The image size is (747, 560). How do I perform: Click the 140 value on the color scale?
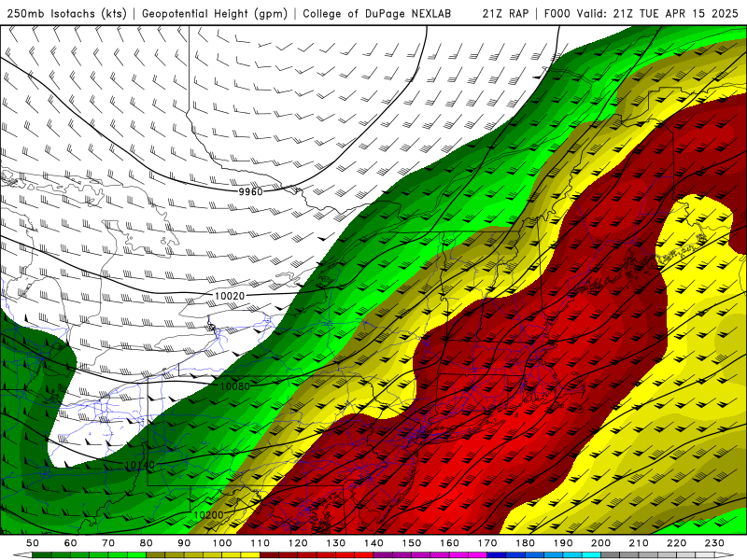[x=373, y=543]
